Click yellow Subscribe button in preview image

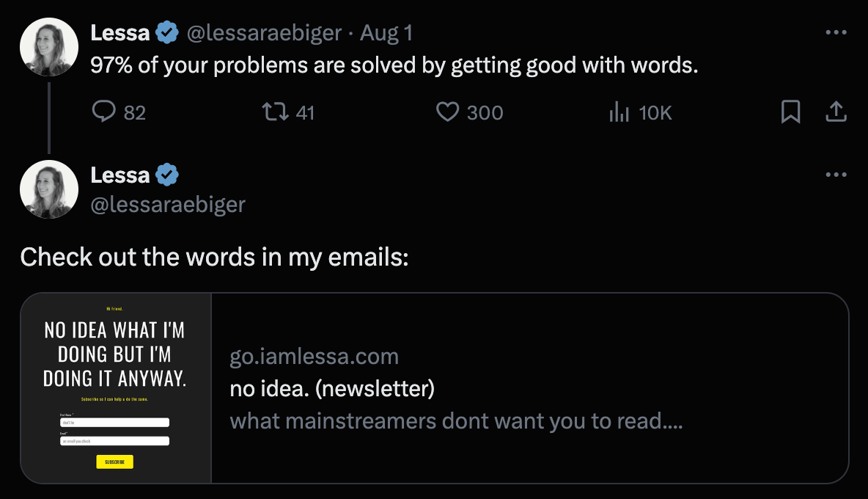[x=114, y=462]
